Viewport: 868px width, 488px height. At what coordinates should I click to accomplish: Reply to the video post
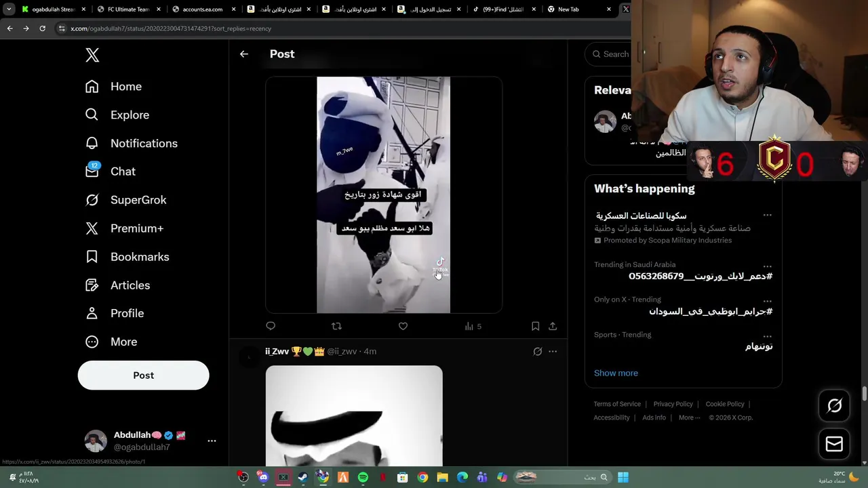[x=271, y=326]
